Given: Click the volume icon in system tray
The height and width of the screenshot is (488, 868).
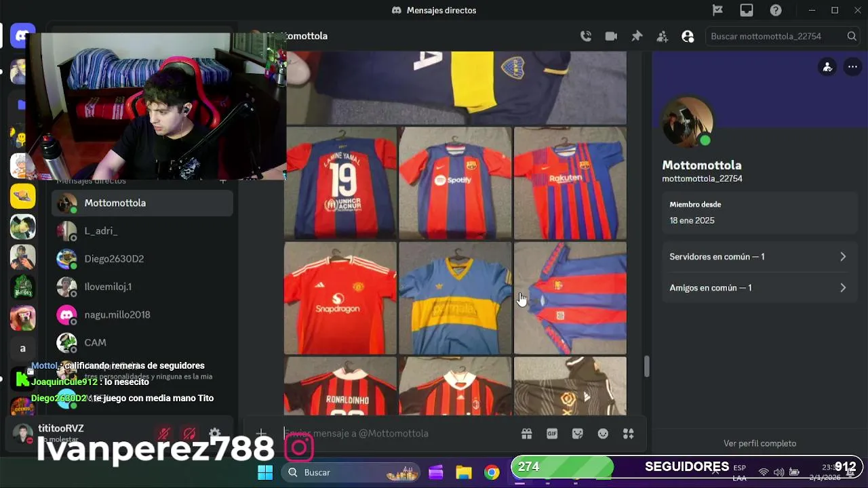Looking at the screenshot, I should point(778,472).
